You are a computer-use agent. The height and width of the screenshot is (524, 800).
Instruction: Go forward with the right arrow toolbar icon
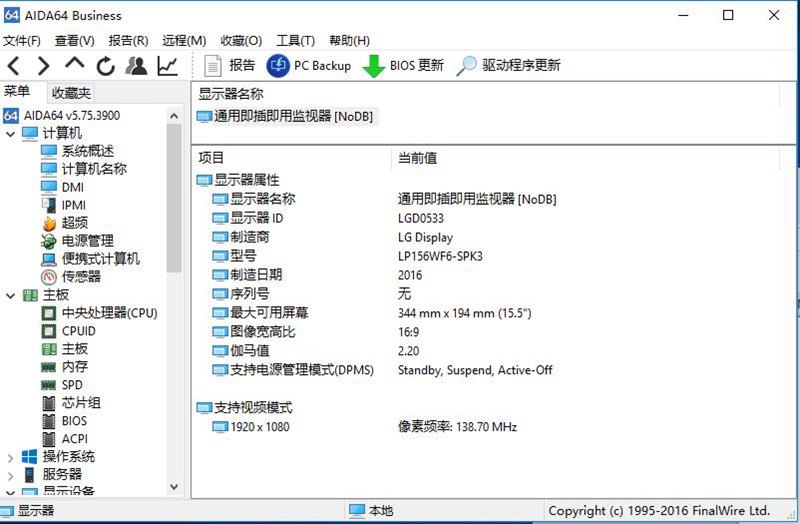[44, 66]
